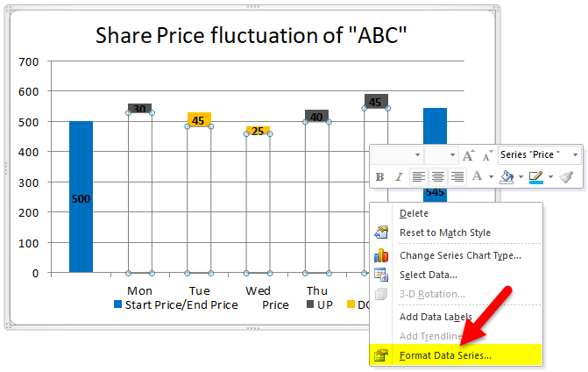Open Change Series Chart Type option

(x=460, y=255)
